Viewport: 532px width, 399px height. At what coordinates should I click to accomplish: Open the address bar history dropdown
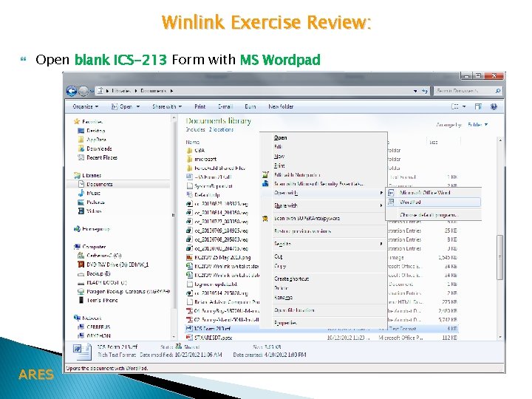tap(415, 91)
